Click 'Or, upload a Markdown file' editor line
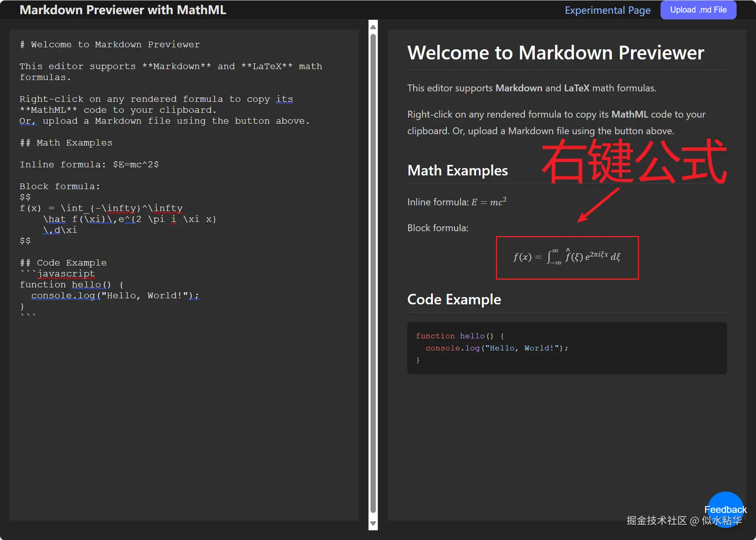The width and height of the screenshot is (756, 540). [165, 121]
